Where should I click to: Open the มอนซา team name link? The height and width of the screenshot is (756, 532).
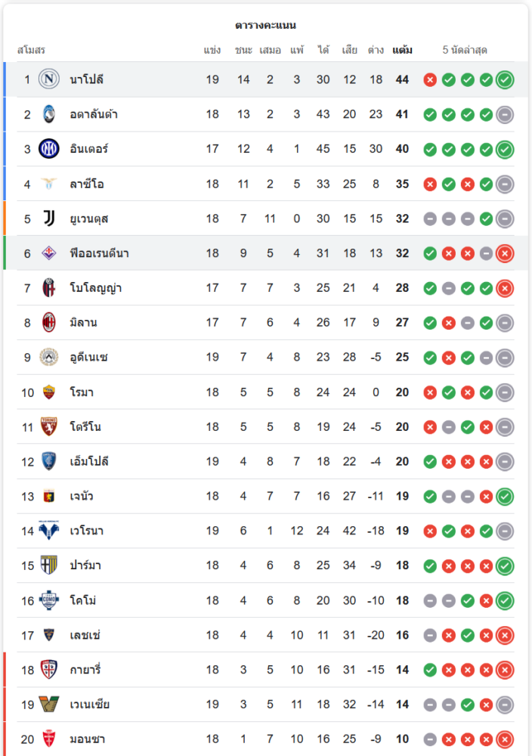pyautogui.click(x=86, y=739)
